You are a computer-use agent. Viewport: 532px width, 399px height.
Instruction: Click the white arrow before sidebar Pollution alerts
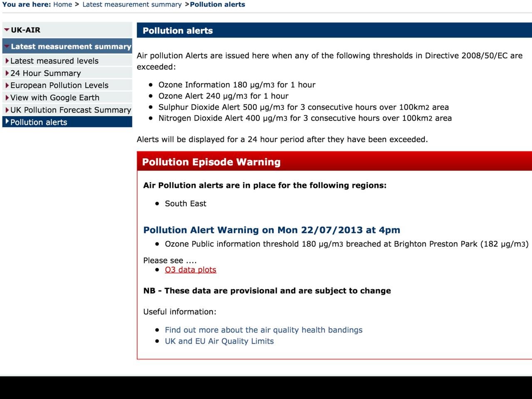coord(7,121)
